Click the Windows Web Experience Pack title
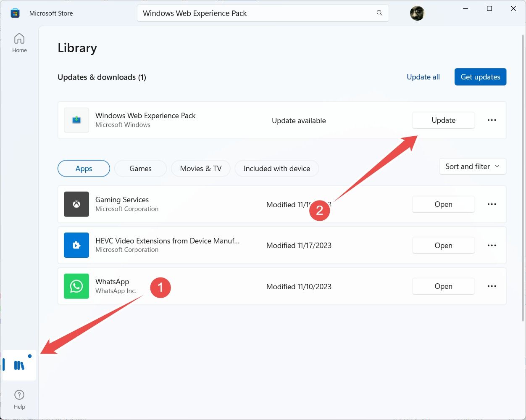Image resolution: width=526 pixels, height=420 pixels. coord(145,116)
